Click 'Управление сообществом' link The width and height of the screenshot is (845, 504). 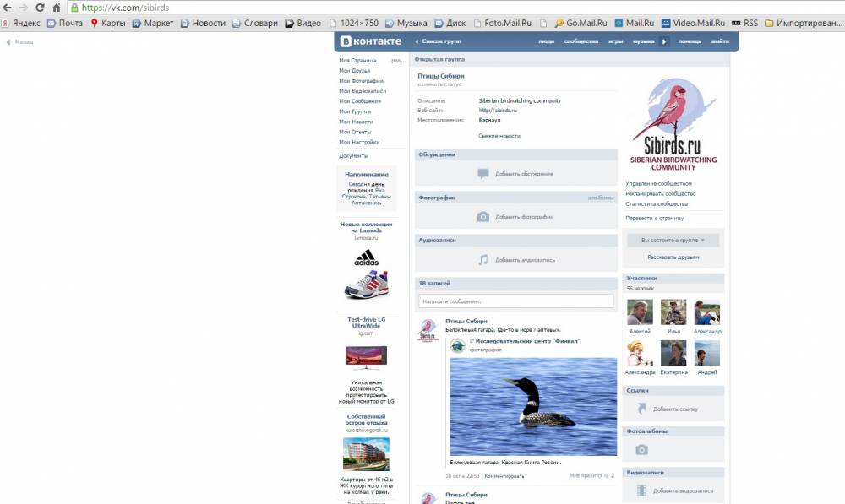[658, 183]
